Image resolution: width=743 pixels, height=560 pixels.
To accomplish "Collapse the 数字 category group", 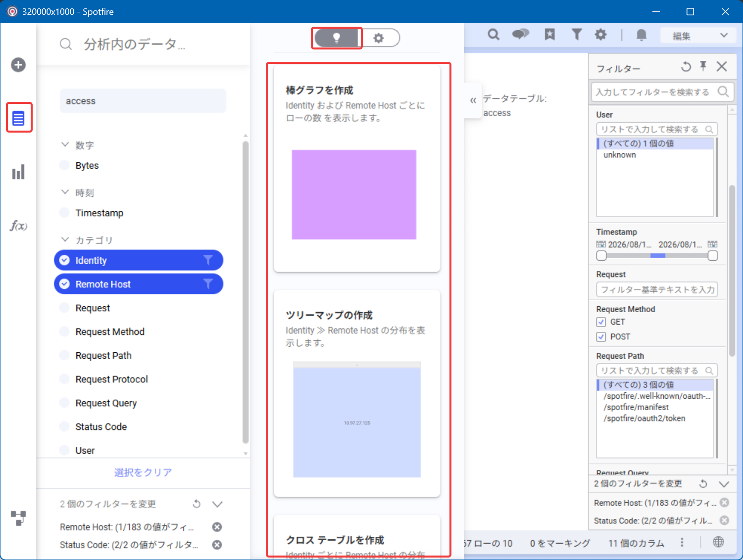I will tap(65, 144).
